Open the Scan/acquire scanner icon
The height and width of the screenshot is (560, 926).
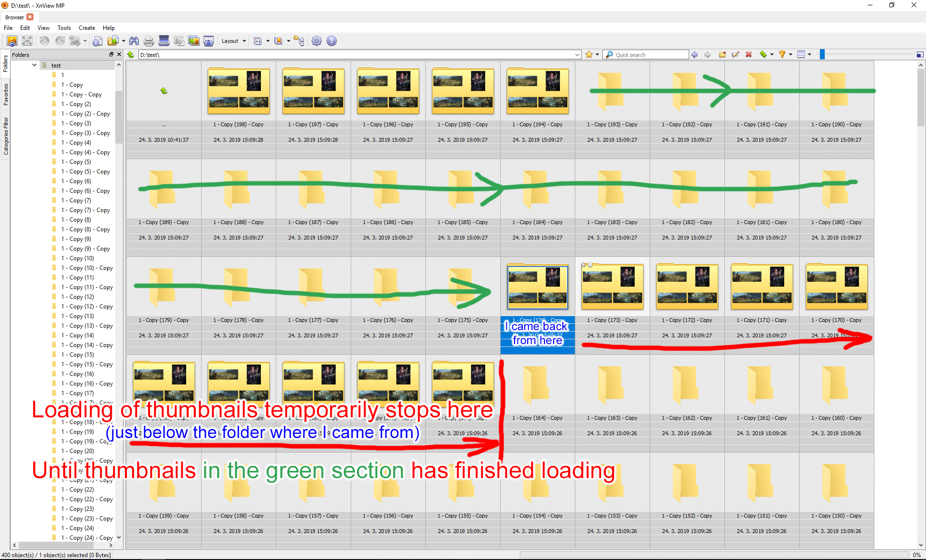[164, 41]
